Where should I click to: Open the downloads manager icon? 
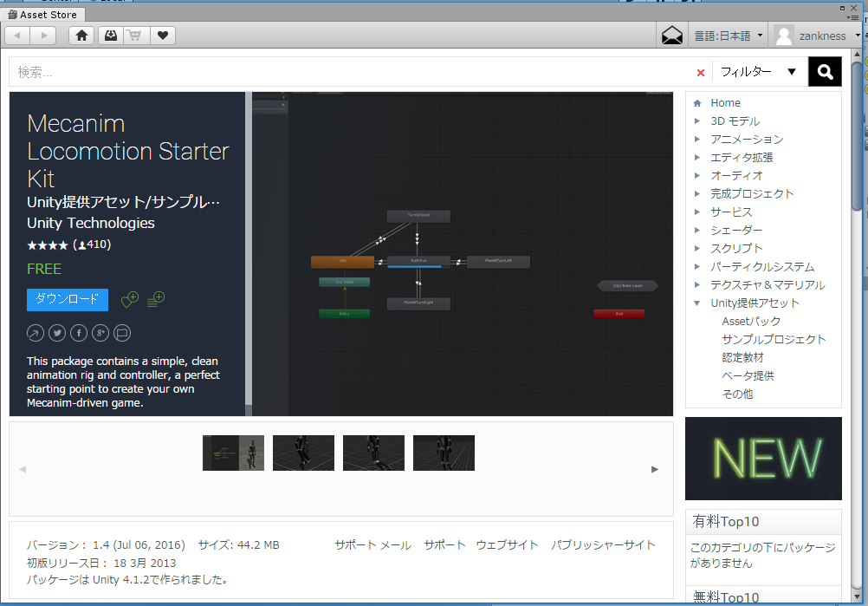pyautogui.click(x=111, y=36)
